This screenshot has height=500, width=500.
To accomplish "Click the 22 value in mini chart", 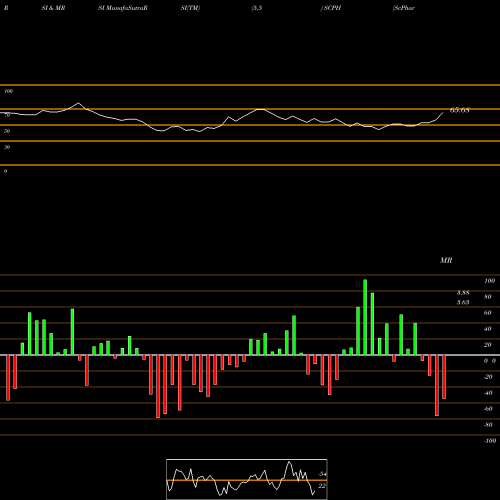I will [322, 486].
